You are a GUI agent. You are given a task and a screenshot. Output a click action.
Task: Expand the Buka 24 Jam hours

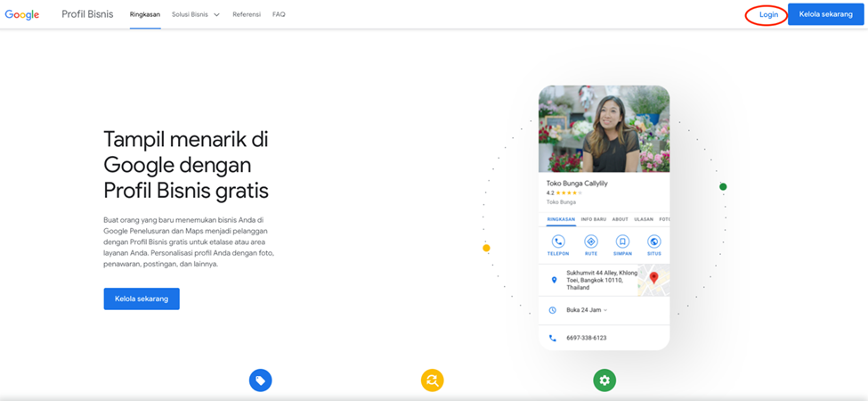[587, 310]
